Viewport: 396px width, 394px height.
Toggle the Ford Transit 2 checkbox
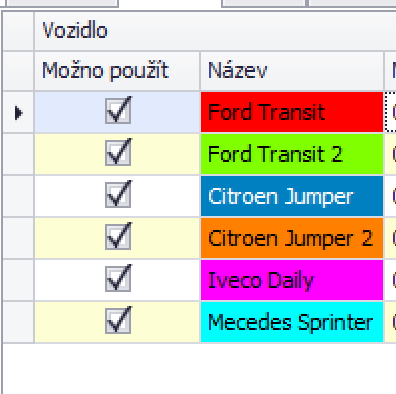click(x=118, y=153)
